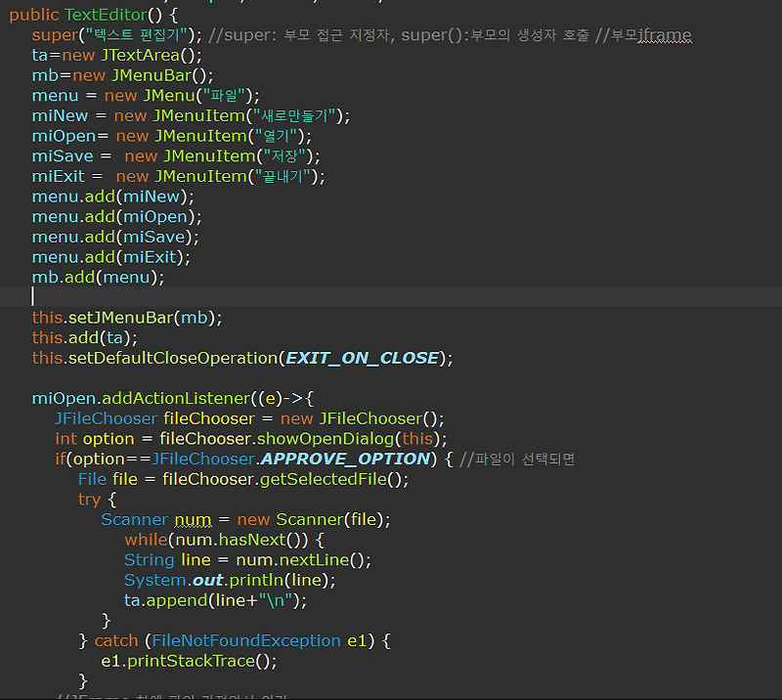The width and height of the screenshot is (782, 700).
Task: Click the "끝내기" string literal
Action: pyautogui.click(x=282, y=176)
